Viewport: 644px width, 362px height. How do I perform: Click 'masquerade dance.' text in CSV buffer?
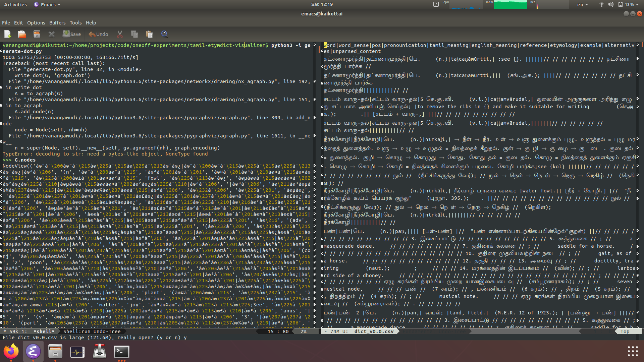[349, 246]
